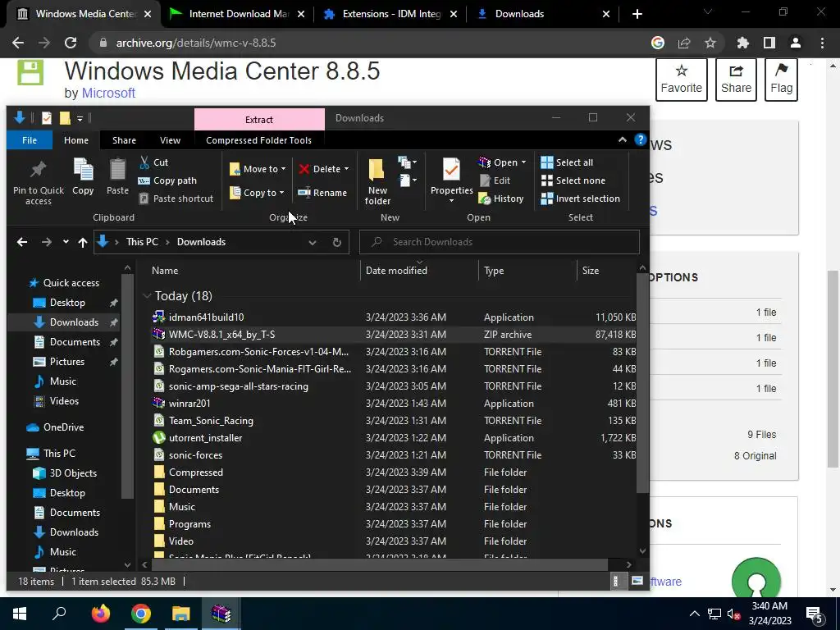This screenshot has width=840, height=630.
Task: Open Windows Start button
Action: tap(20, 614)
